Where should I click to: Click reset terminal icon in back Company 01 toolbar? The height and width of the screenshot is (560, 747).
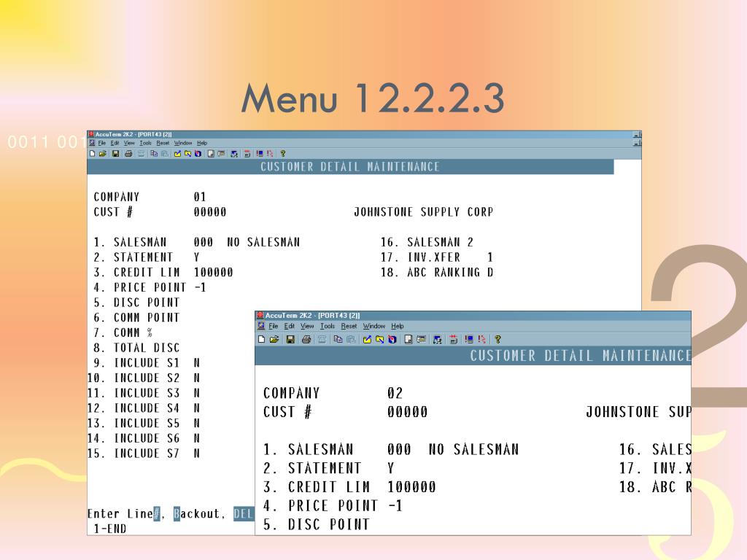click(x=260, y=153)
